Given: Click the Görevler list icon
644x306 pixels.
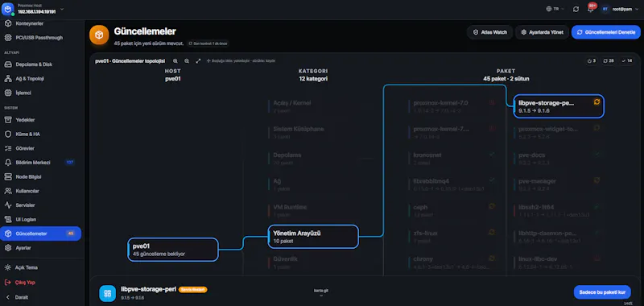Looking at the screenshot, I should [x=8, y=148].
